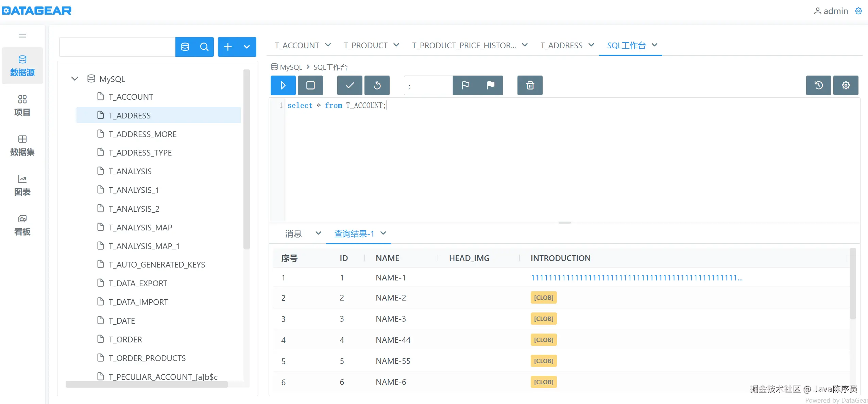The width and height of the screenshot is (868, 404).
Task: Switch to the T_PRODUCT_PRICE_HISTOR... tab
Action: click(464, 45)
